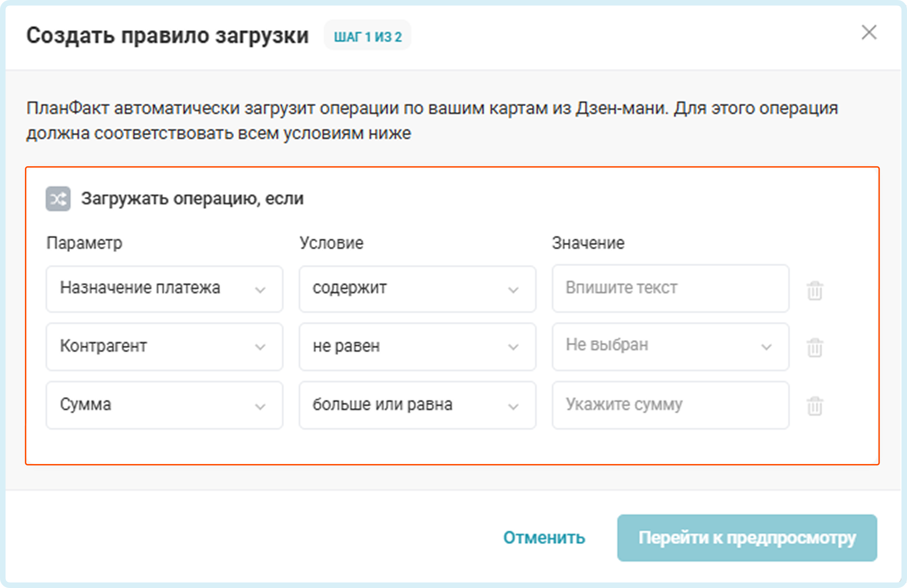Open the Назначение платежа parameter dropdown

click(164, 289)
